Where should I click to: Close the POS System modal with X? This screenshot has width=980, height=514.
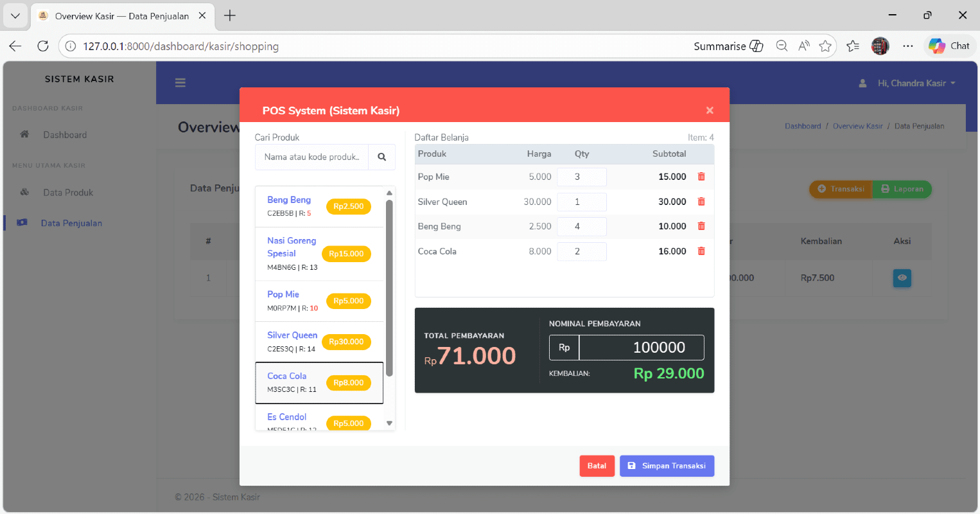(x=710, y=111)
